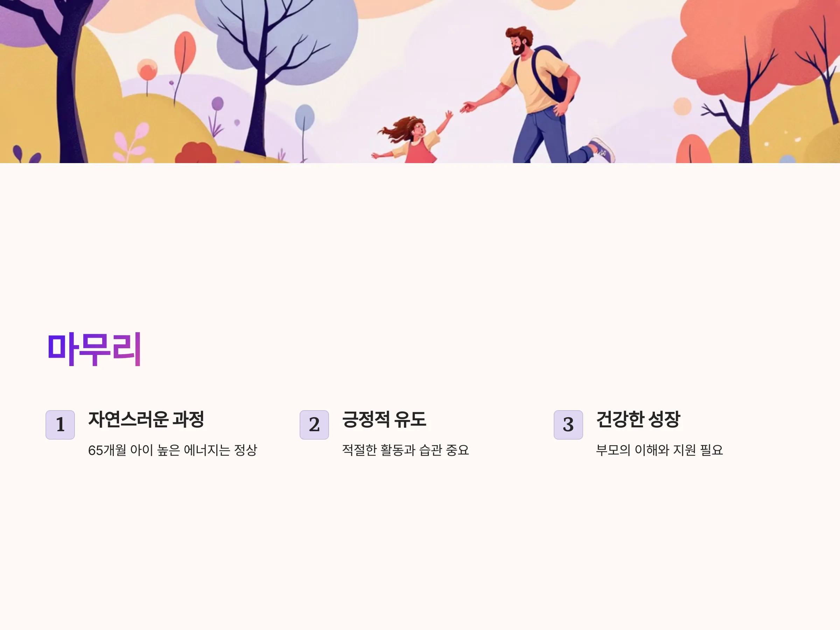This screenshot has height=630, width=840.
Task: Click the heading 자연스러운 과정
Action: coord(146,419)
